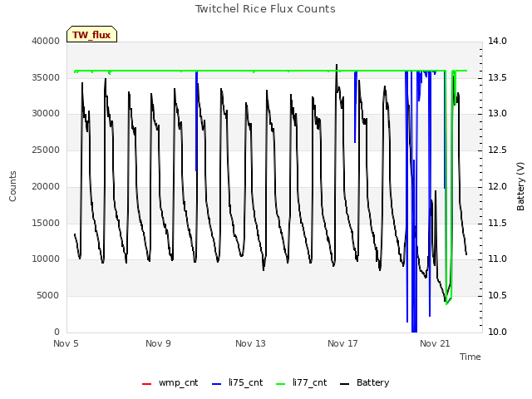Click the Nov 5 x-axis tick label
Viewport: 532px width, 399px height.
tap(66, 343)
